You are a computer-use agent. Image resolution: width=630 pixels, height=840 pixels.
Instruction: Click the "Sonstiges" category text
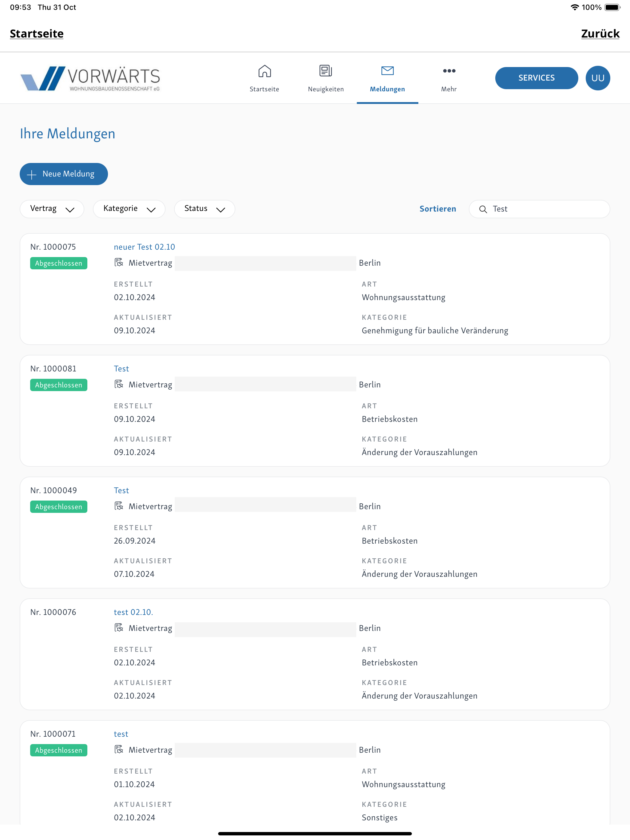click(379, 818)
